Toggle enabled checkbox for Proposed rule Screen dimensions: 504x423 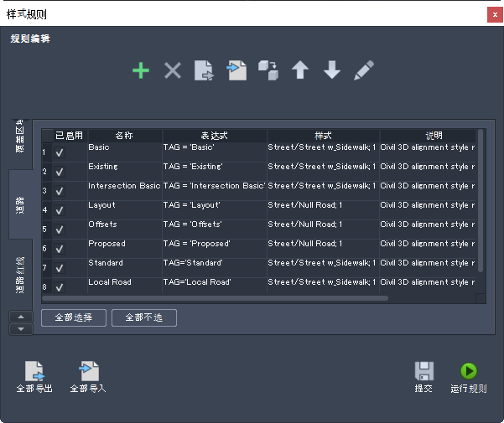click(x=60, y=249)
